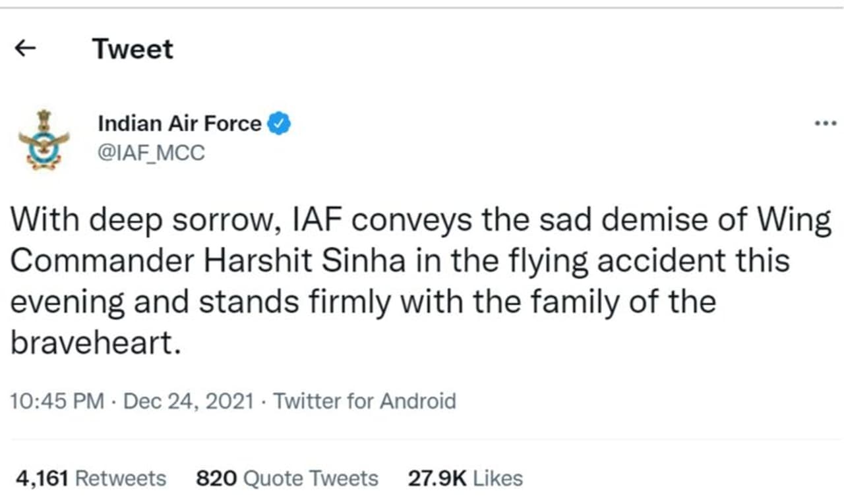The width and height of the screenshot is (844, 504).
Task: Click the back arrow next to Tweet
Action: click(x=24, y=49)
